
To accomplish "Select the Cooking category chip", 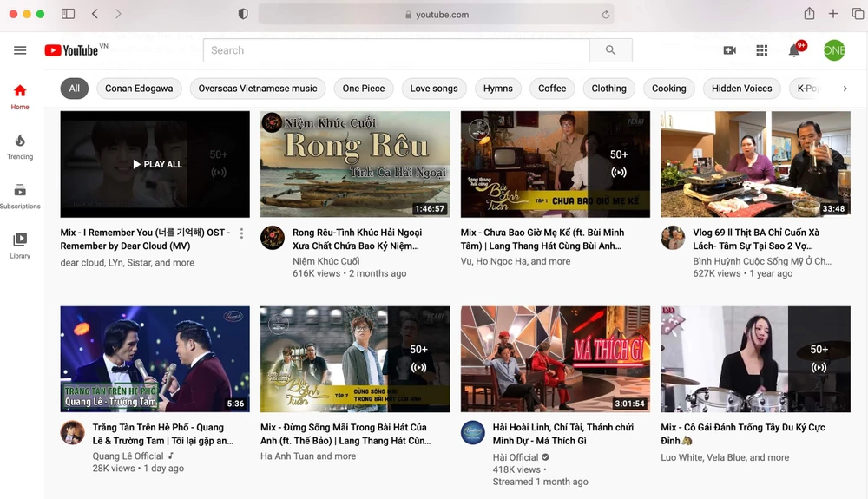I will coord(668,89).
